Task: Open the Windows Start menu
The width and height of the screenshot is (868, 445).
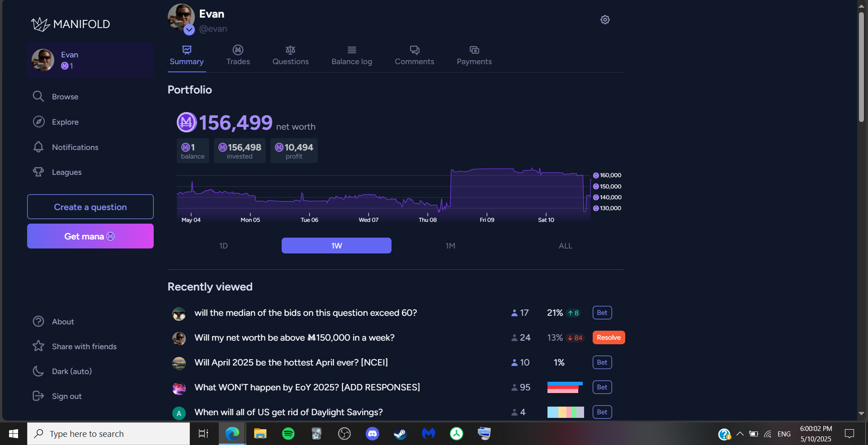Action: click(x=14, y=434)
